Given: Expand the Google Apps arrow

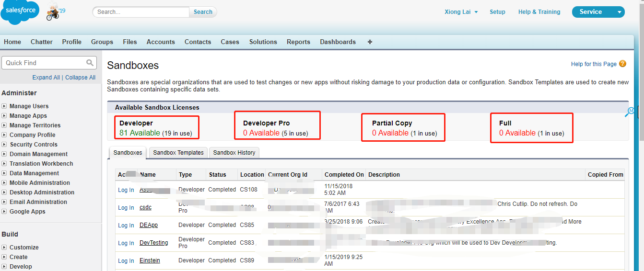Looking at the screenshot, I should pos(4,212).
